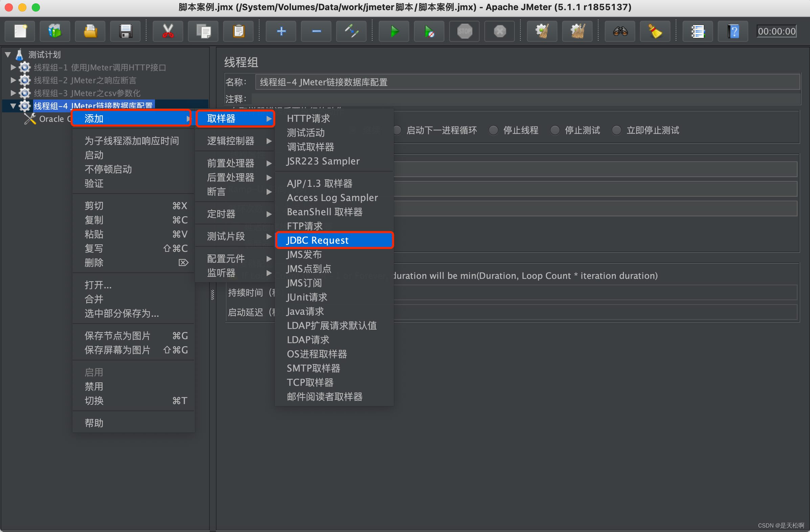The height and width of the screenshot is (532, 810).
Task: Click the 名称 input field
Action: pyautogui.click(x=527, y=82)
